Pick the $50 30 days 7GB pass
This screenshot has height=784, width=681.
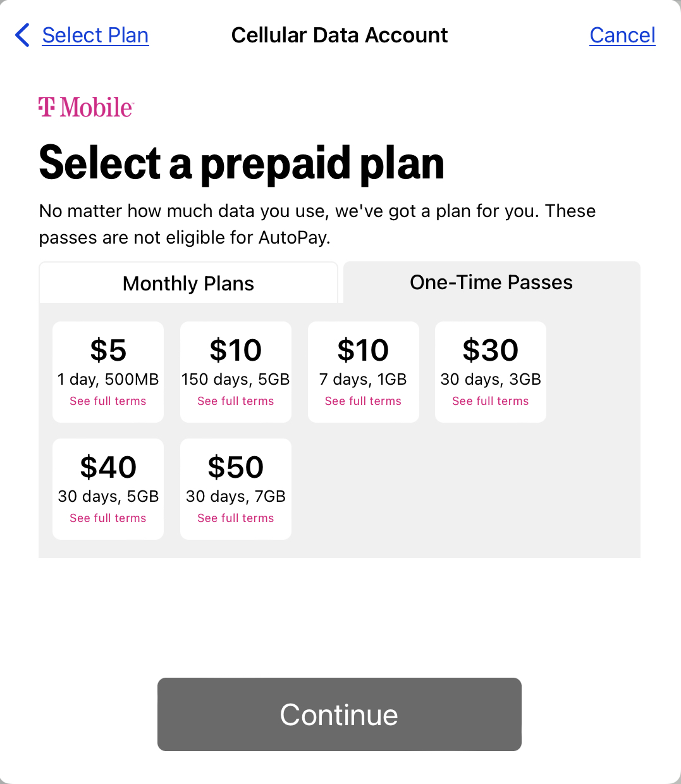coord(236,489)
